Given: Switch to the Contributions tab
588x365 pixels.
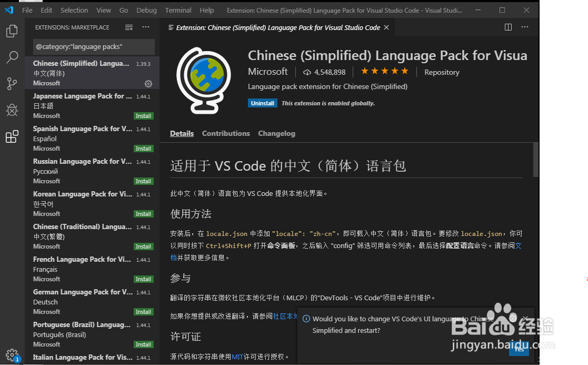Looking at the screenshot, I should click(226, 133).
